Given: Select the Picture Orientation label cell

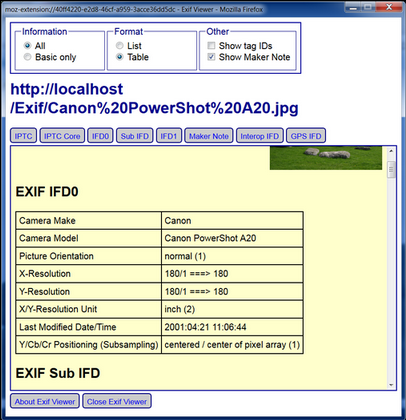Looking at the screenshot, I should coord(89,256).
